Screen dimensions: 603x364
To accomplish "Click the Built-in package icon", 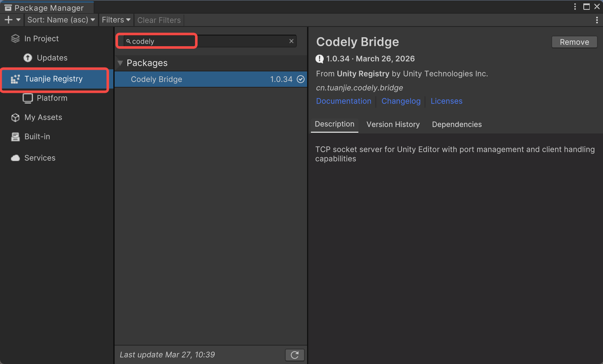I will click(x=15, y=137).
